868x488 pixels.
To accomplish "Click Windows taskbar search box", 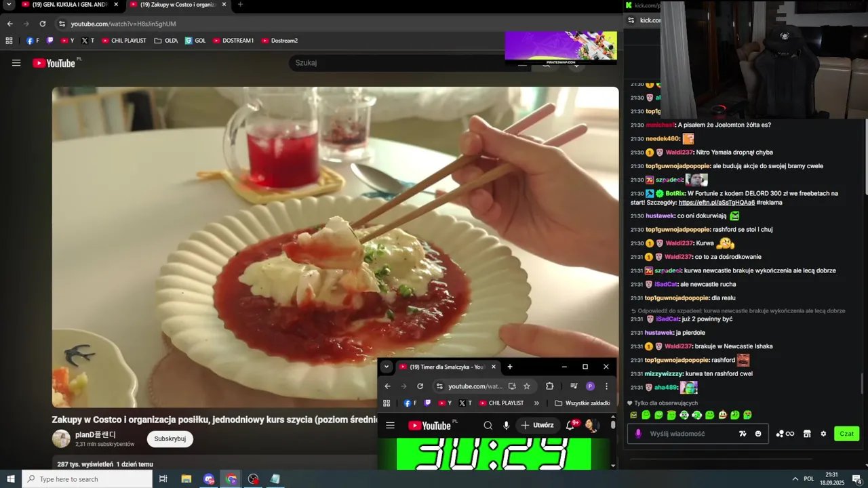I will pos(87,479).
